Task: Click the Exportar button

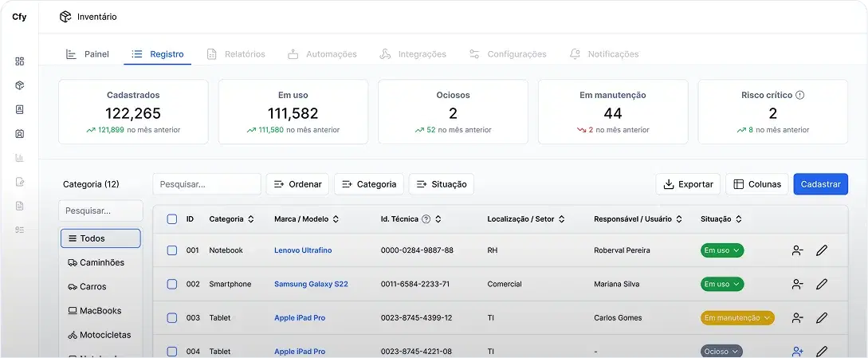Action: click(688, 184)
